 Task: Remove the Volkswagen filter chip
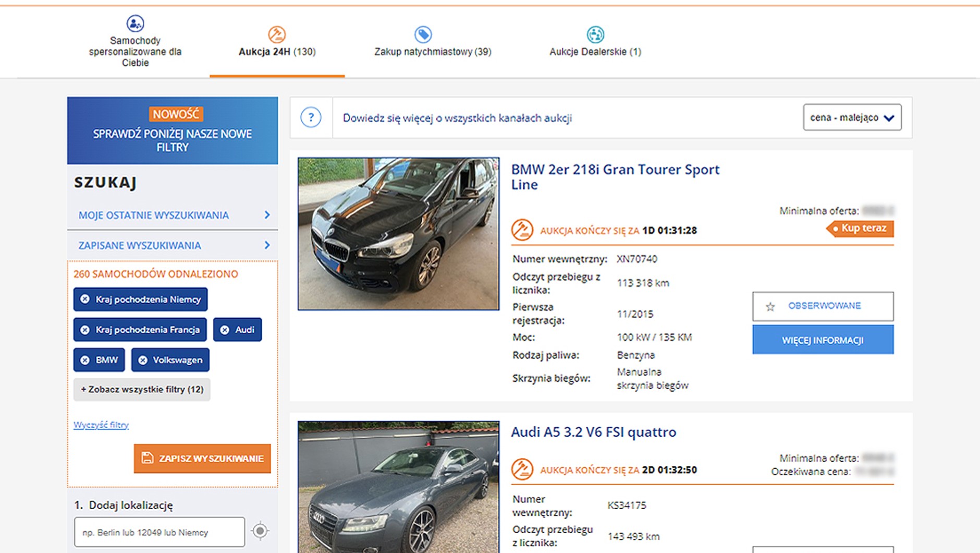pyautogui.click(x=143, y=360)
